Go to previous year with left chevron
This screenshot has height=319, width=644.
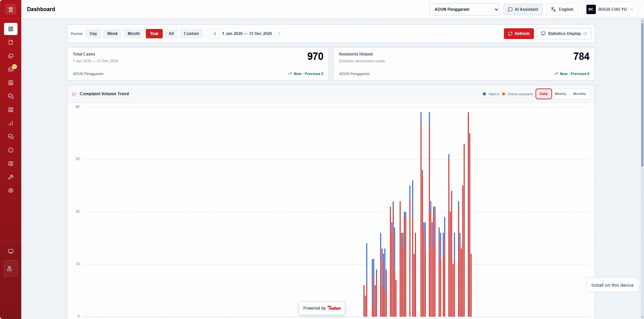point(215,34)
